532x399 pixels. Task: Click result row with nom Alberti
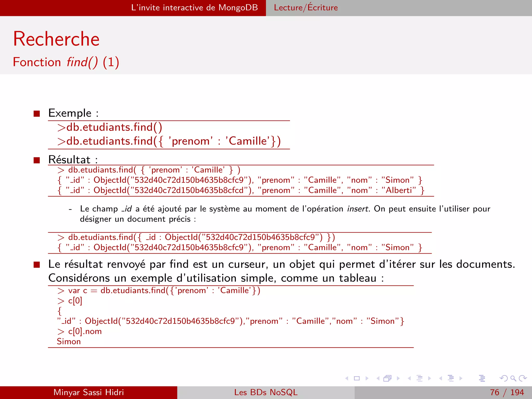241,190
